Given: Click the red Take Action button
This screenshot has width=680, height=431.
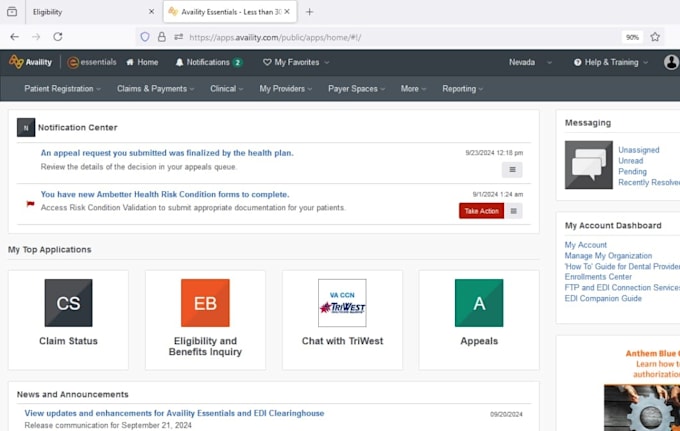Looking at the screenshot, I should (x=481, y=211).
